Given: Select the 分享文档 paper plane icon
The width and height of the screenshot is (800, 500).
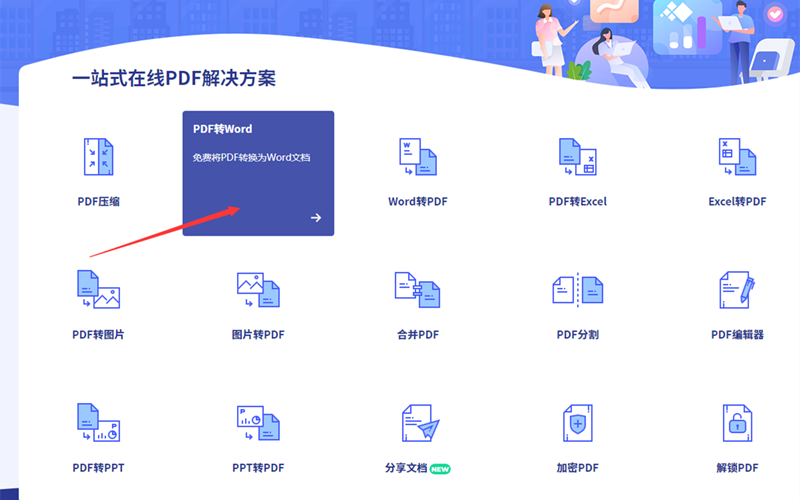Looking at the screenshot, I should [x=420, y=423].
